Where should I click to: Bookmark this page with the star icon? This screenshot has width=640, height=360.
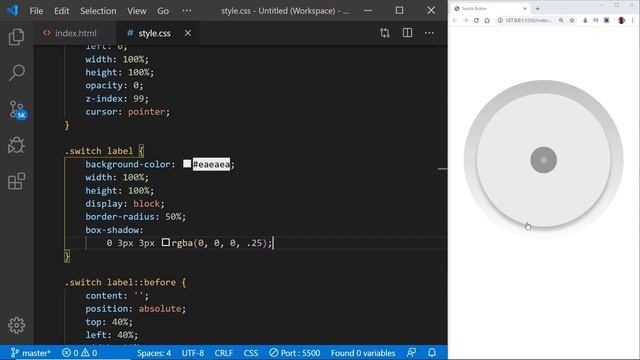pos(572,20)
